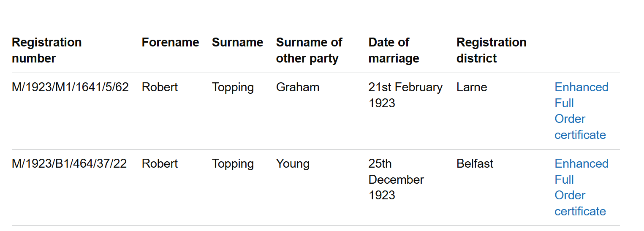644x231 pixels.
Task: Click the Date of marriage column header
Action: pos(394,50)
